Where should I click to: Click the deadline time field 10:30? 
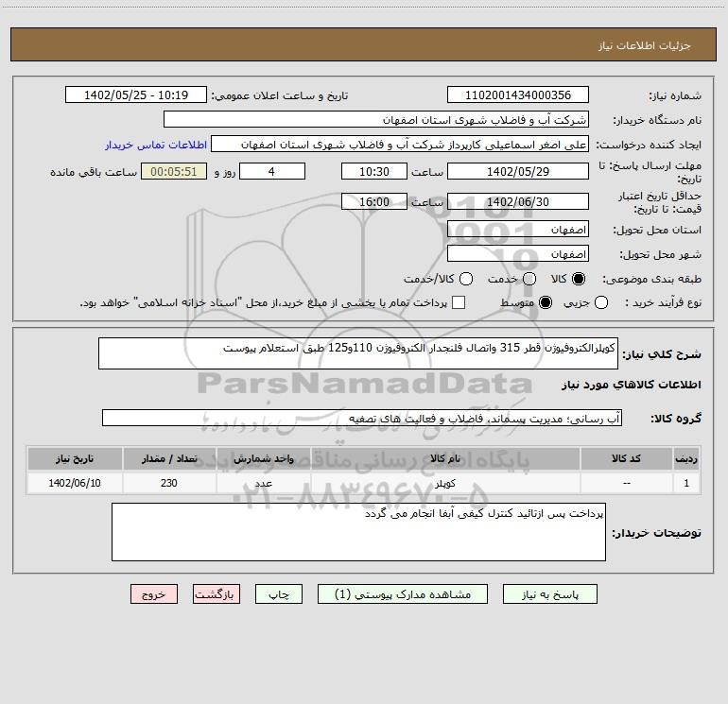pos(374,171)
